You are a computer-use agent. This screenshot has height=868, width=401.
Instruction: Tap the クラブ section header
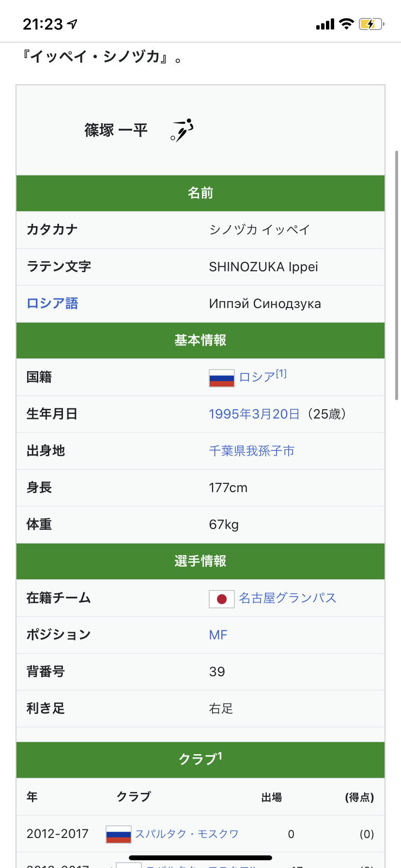point(200,760)
